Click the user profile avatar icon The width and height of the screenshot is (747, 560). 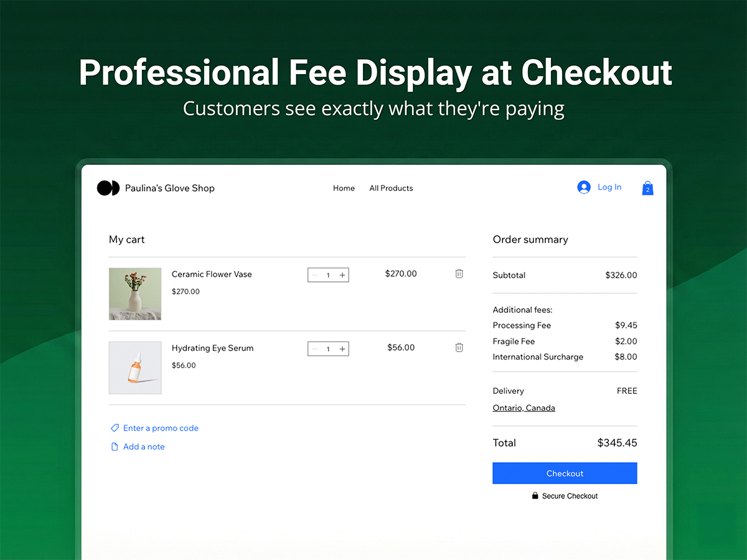(x=583, y=187)
